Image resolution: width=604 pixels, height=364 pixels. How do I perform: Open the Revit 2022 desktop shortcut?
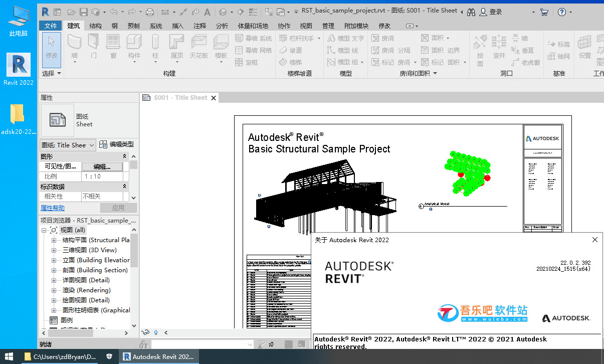[19, 70]
